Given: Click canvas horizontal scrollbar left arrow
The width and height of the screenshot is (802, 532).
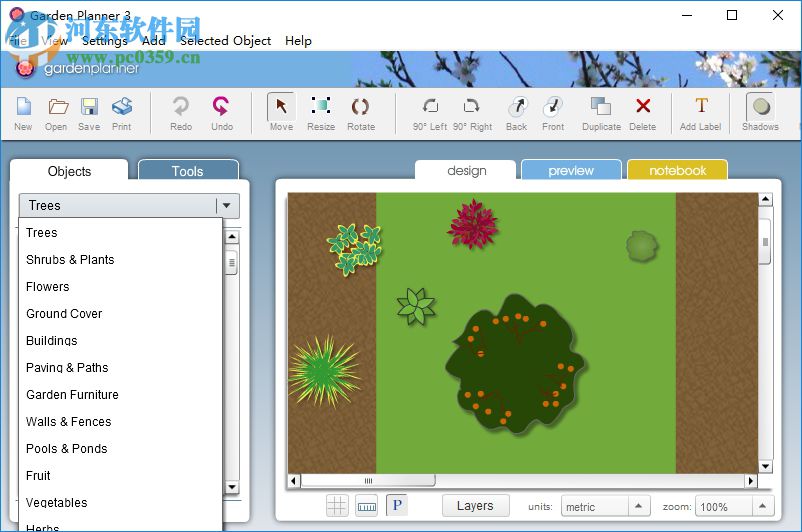Looking at the screenshot, I should coord(294,481).
